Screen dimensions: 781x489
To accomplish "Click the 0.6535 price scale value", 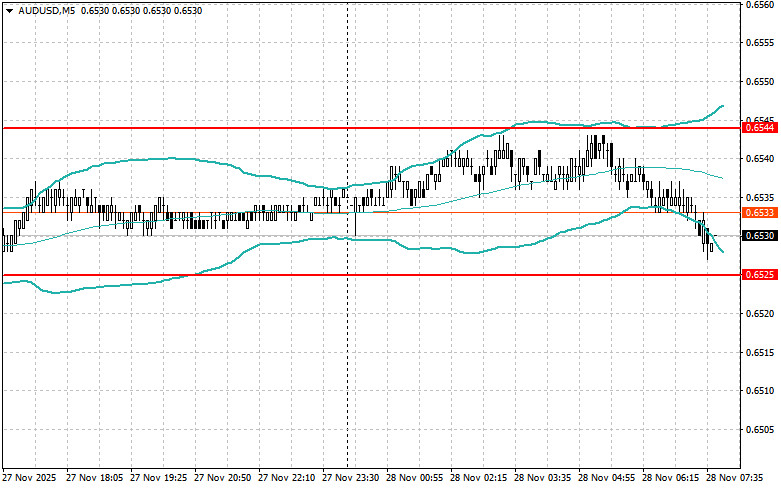I will (760, 198).
